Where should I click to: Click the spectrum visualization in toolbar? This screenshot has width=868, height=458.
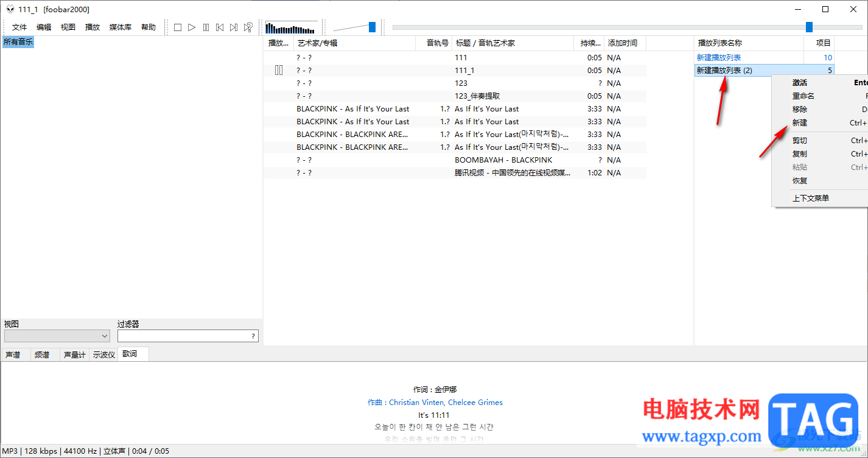[x=292, y=27]
